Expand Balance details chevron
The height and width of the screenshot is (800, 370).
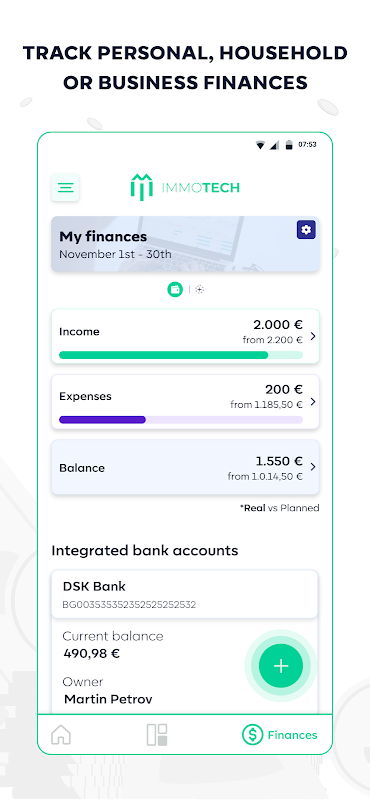(313, 467)
